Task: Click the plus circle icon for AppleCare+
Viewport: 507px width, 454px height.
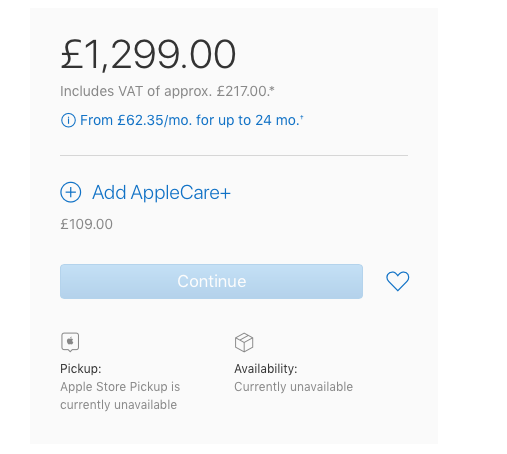Action: click(70, 192)
